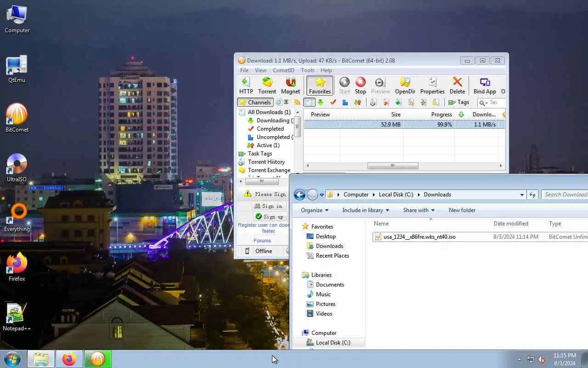588x368 pixels.
Task: Open the Organize dropdown menu
Action: pos(315,210)
